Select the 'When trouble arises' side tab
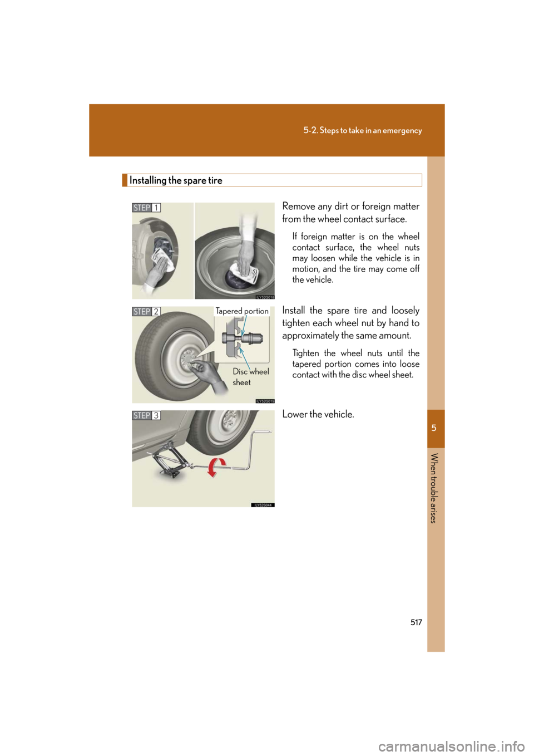The height and width of the screenshot is (756, 534). [434, 488]
